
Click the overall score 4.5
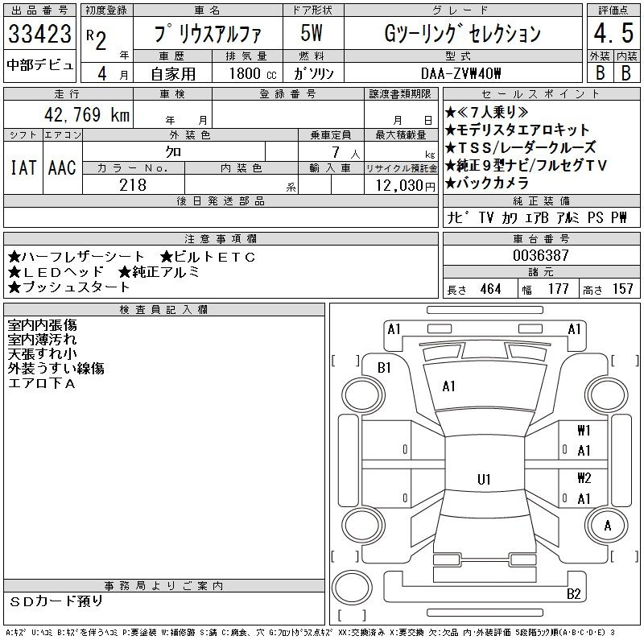613,33
